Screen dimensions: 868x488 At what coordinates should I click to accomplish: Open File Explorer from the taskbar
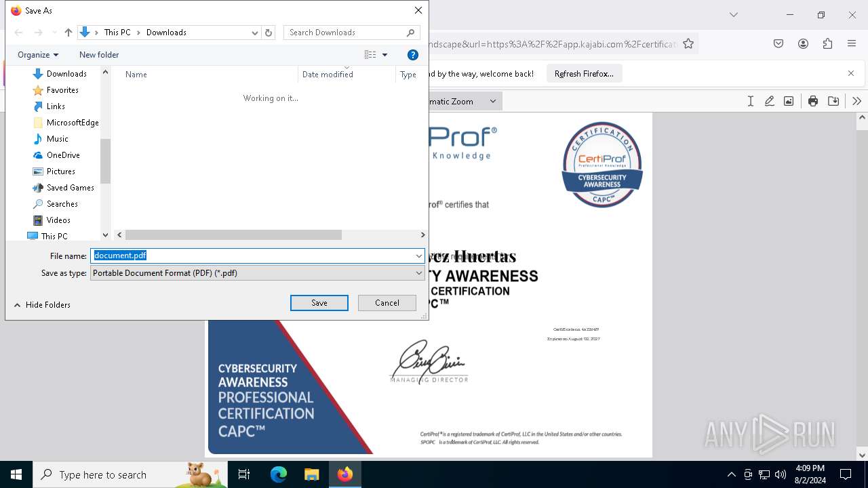pyautogui.click(x=311, y=474)
